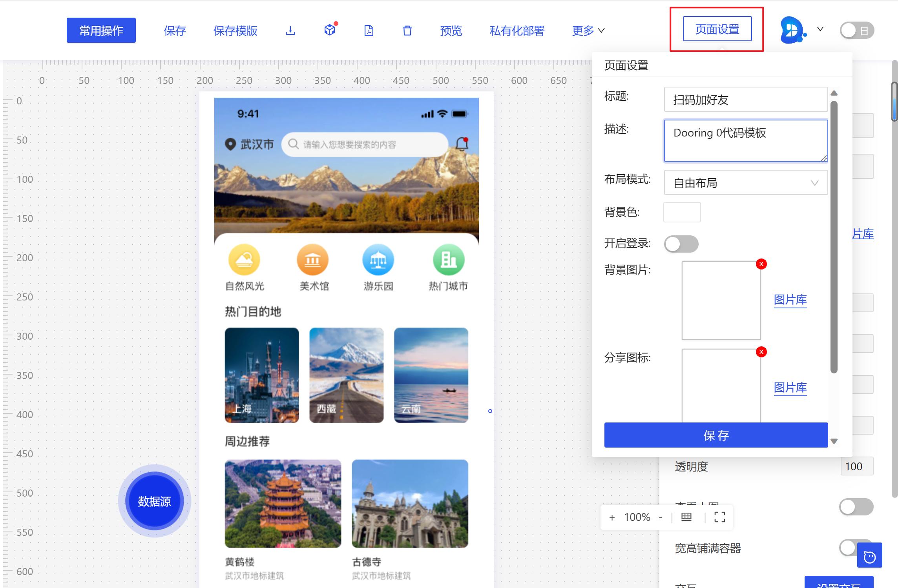
Task: Click the Dooring avatar logo at top right
Action: (x=792, y=29)
